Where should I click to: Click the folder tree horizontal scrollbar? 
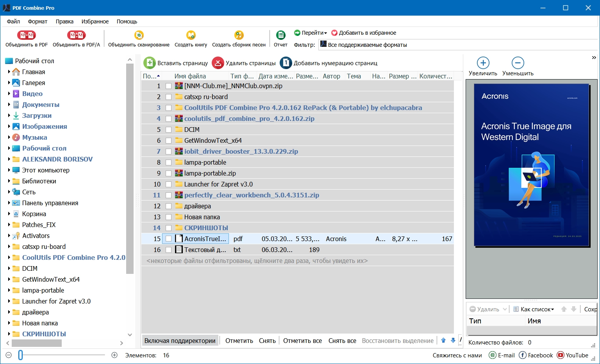(37, 343)
